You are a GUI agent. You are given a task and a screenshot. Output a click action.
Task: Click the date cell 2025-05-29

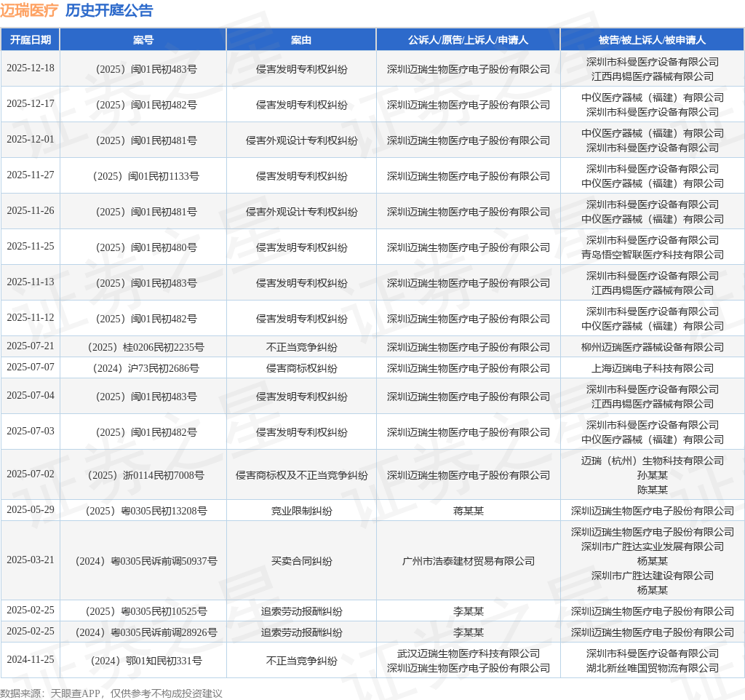pos(31,509)
